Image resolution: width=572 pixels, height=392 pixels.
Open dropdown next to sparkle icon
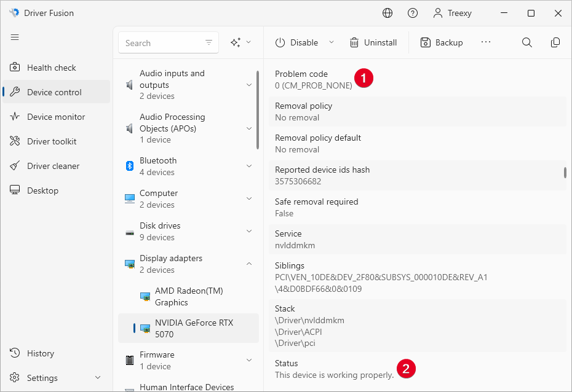coord(249,42)
